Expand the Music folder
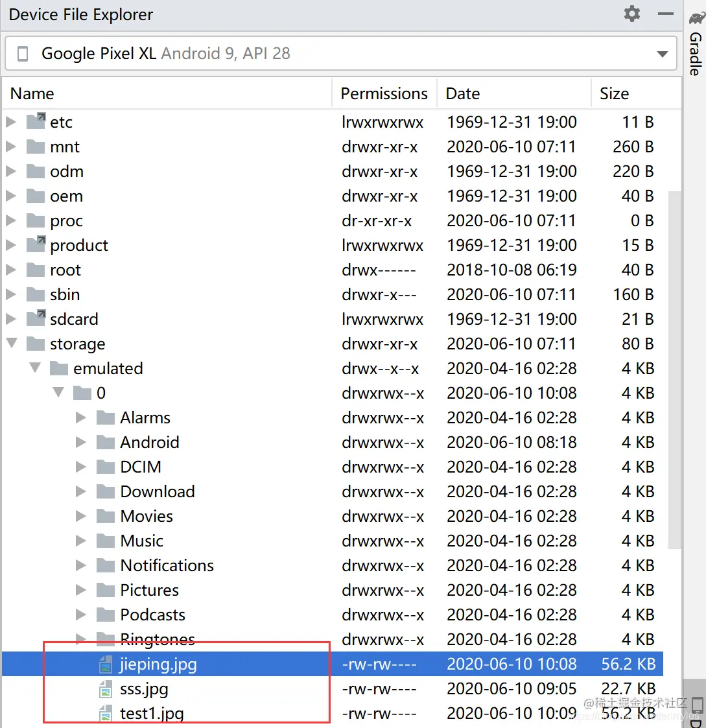 tap(81, 541)
